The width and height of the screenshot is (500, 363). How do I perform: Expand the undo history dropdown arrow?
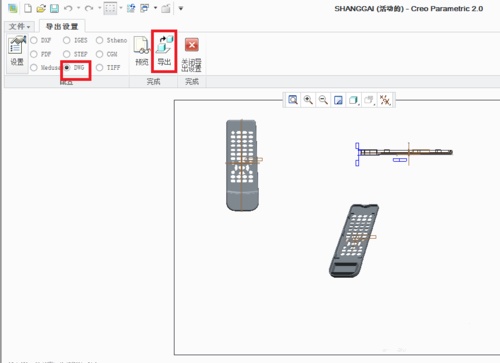[x=78, y=8]
